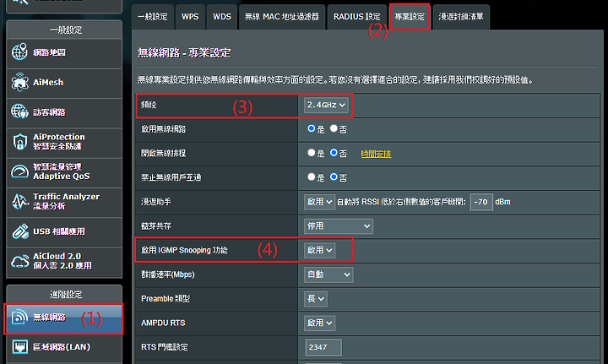Open the 漫遊封鎖清單 tab
608x364 pixels.
pyautogui.click(x=461, y=17)
